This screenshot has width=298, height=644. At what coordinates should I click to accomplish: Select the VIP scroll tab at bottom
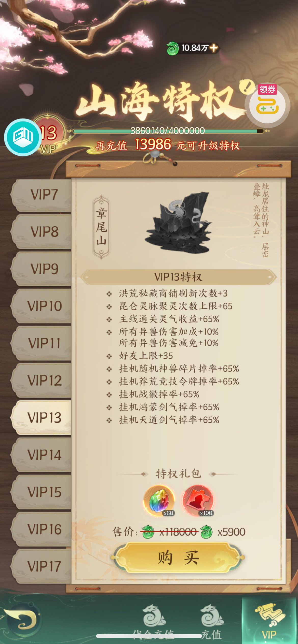(269, 621)
